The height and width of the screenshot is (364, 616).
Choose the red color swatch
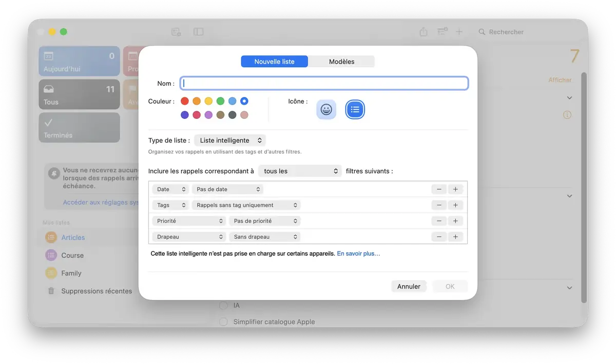tap(185, 102)
